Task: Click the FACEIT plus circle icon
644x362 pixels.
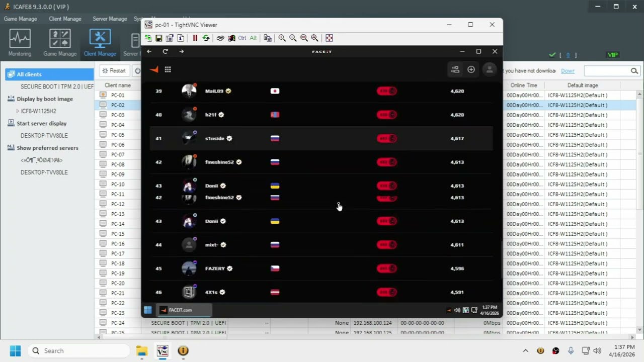Action: point(471,69)
